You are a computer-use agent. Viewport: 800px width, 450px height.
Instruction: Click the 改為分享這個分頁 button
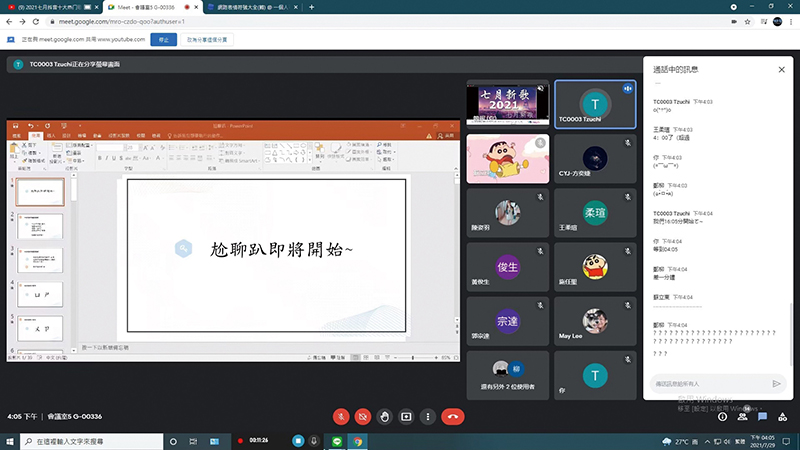coord(207,40)
